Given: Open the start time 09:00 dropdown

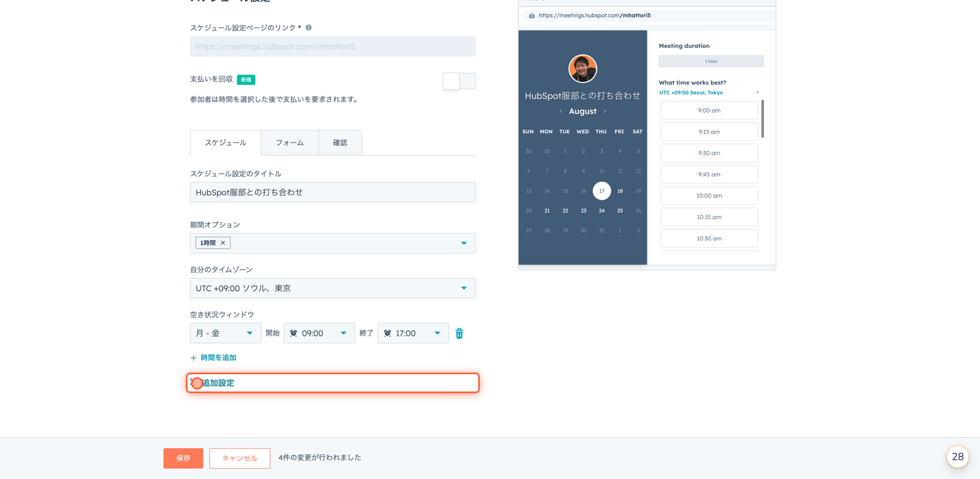Looking at the screenshot, I should point(320,334).
